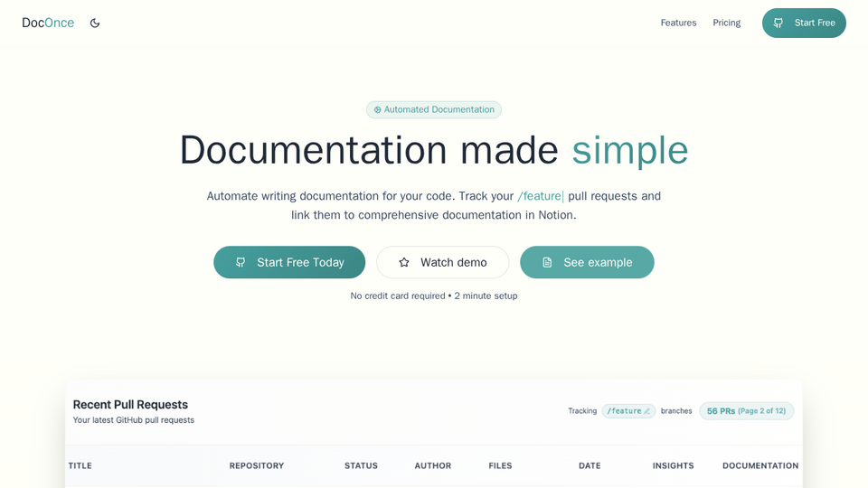Click the 56 PRs page badge

(746, 411)
